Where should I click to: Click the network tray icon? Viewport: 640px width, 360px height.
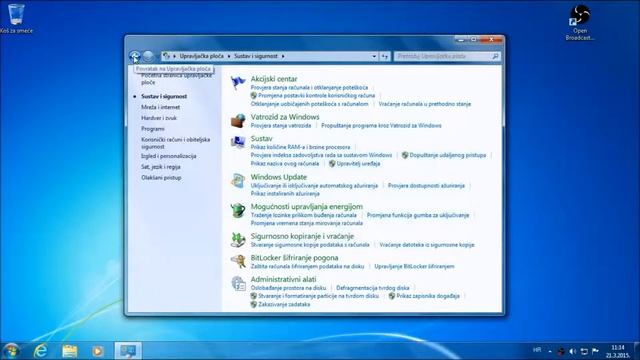tap(584, 351)
